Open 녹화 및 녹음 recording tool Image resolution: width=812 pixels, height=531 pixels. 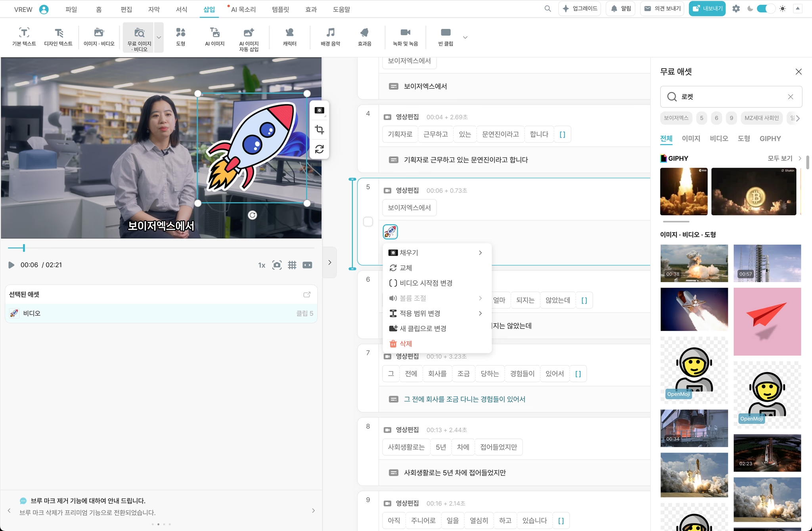(x=405, y=36)
